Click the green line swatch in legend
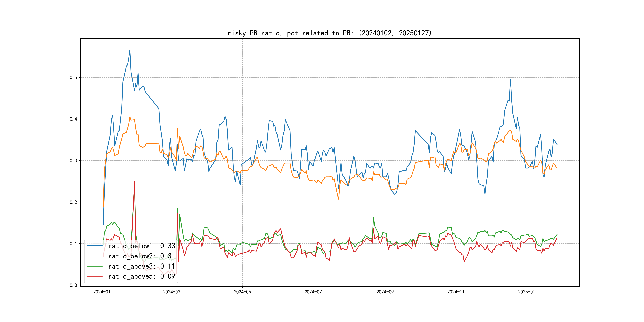Viewport: 644px width, 322px height. (x=94, y=266)
